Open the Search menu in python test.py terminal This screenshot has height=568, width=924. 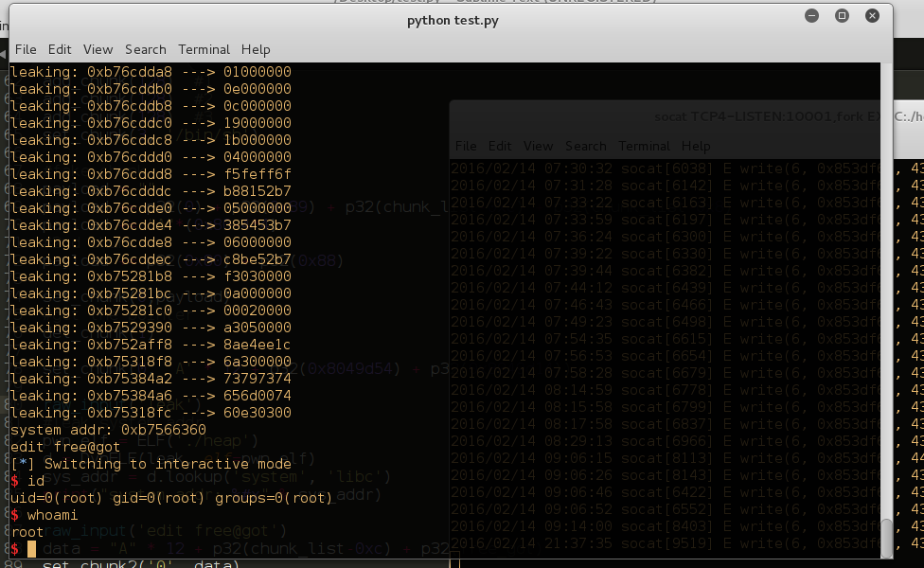click(146, 49)
